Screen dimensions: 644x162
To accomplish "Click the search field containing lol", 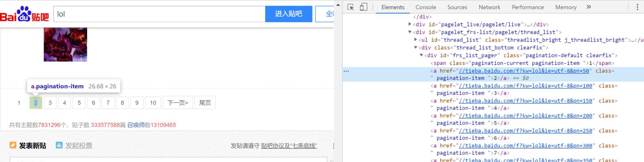I will [x=159, y=14].
